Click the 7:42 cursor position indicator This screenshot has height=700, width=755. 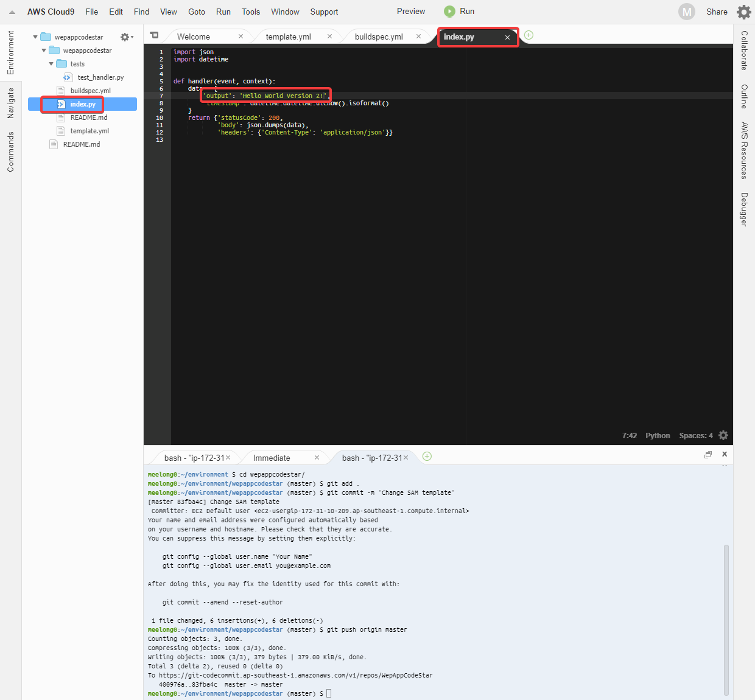click(630, 435)
